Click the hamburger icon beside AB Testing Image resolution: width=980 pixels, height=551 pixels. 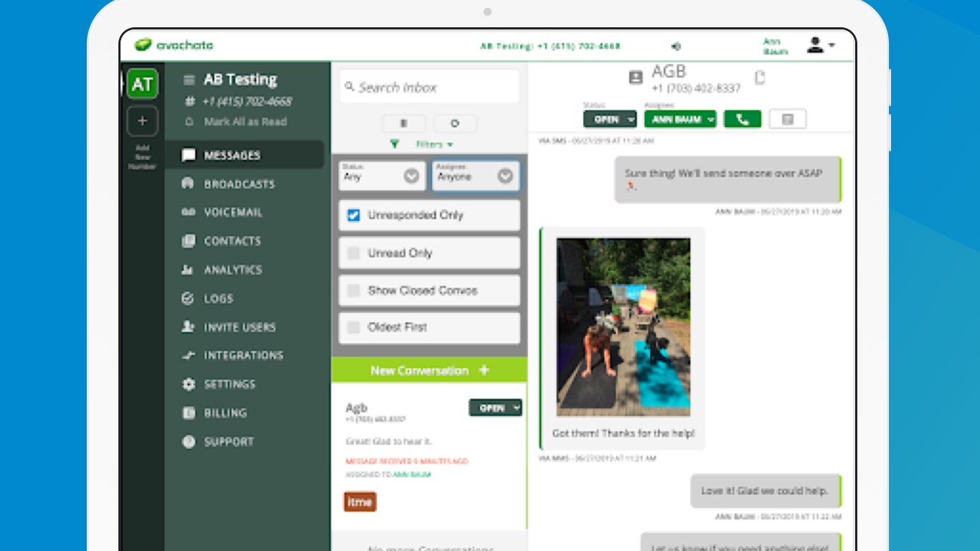[x=189, y=80]
